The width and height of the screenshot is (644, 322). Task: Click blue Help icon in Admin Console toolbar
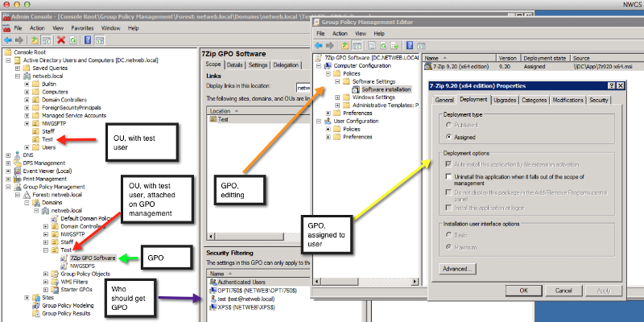[x=88, y=39]
